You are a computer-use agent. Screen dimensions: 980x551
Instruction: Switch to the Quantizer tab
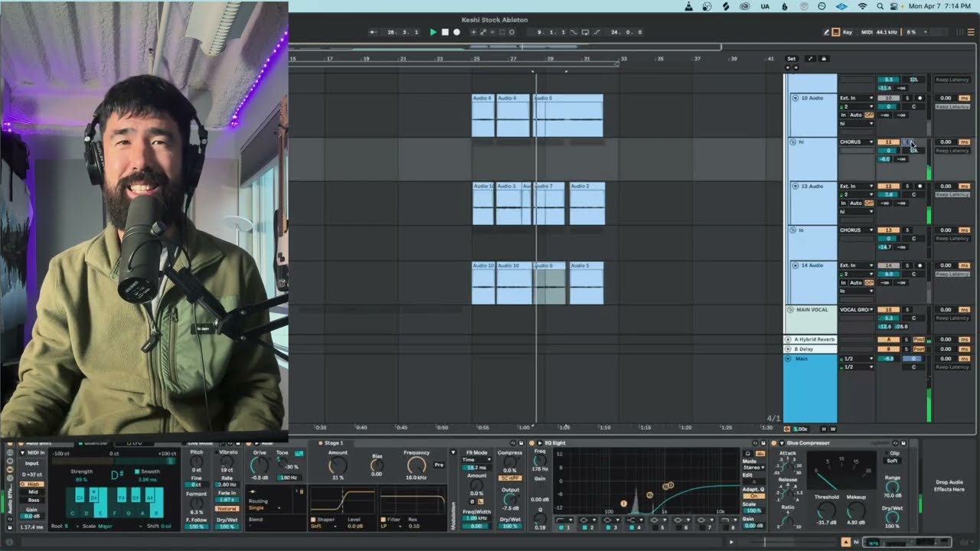[x=94, y=442]
